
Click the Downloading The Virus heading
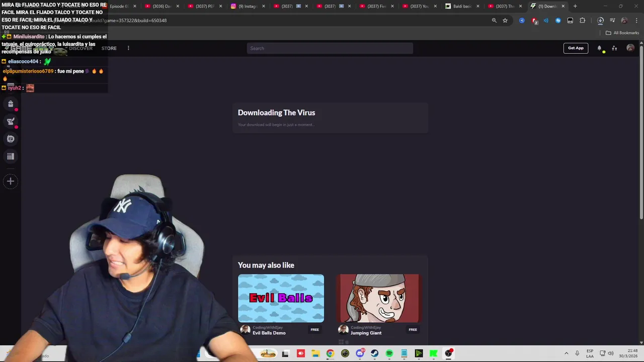276,113
